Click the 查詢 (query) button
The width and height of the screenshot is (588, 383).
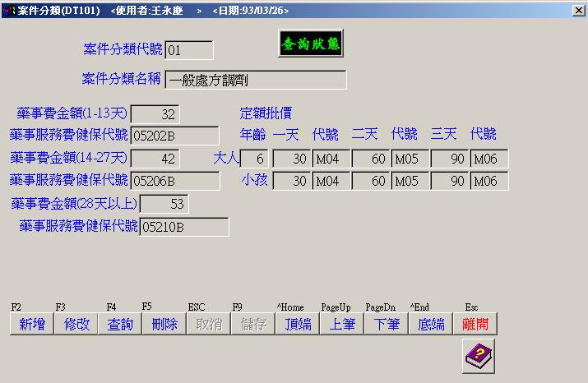pyautogui.click(x=120, y=324)
